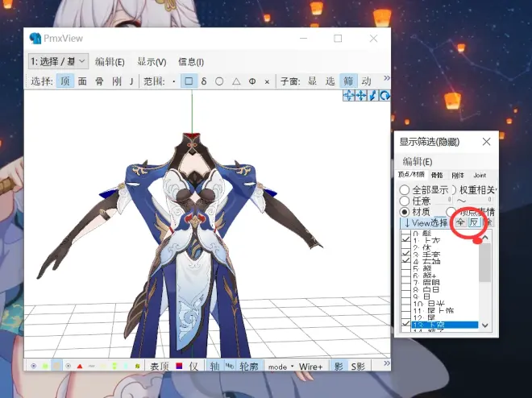Click the material list scroll down arrow

485,325
